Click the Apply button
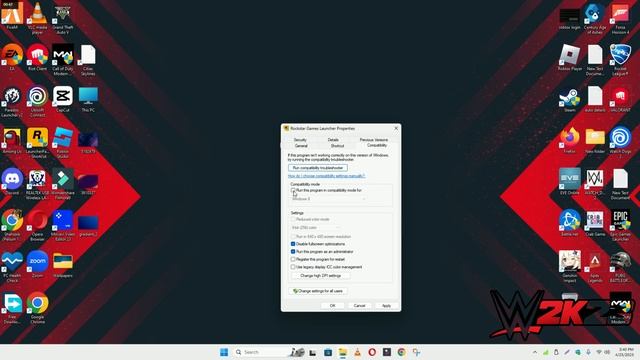640x360 pixels. pos(386,306)
